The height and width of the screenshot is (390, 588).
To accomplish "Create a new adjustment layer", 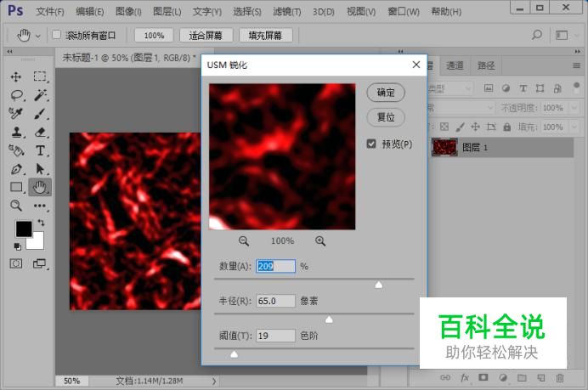I will point(503,377).
